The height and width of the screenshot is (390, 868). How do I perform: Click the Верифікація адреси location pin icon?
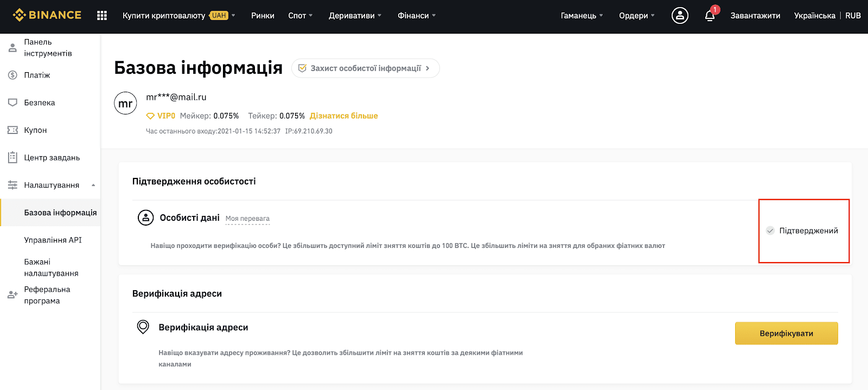click(x=143, y=327)
